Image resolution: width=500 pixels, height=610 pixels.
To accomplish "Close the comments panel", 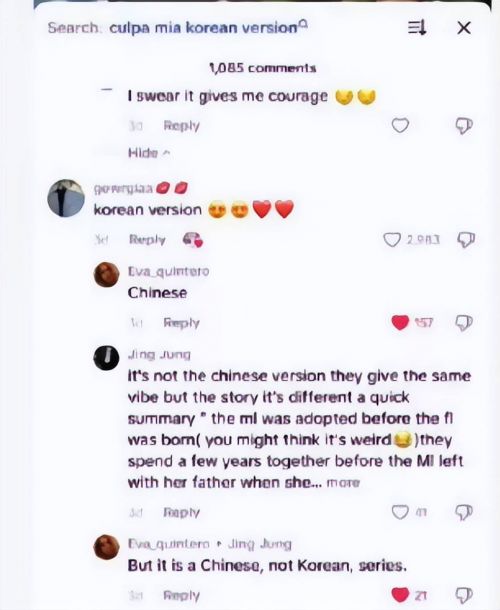I will click(463, 28).
